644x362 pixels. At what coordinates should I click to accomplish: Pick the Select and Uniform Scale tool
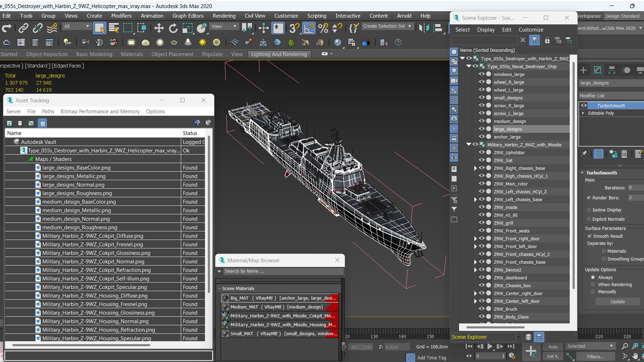coord(187,28)
